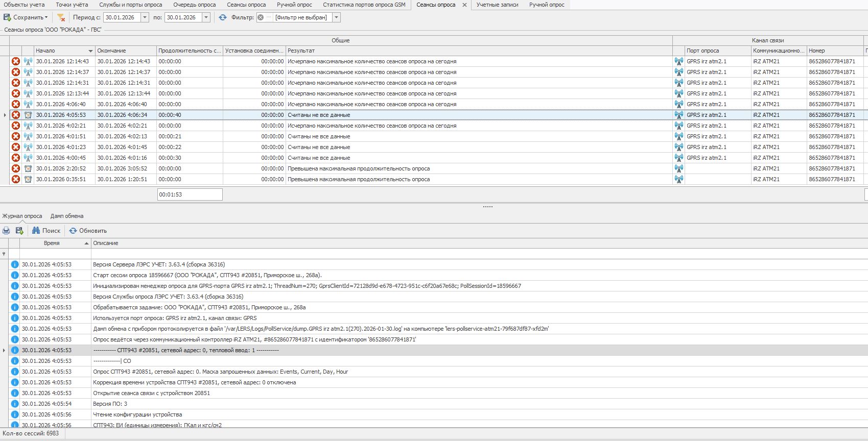Click the refresh icon next to Фильтр
This screenshot has width=868, height=441.
(x=223, y=17)
